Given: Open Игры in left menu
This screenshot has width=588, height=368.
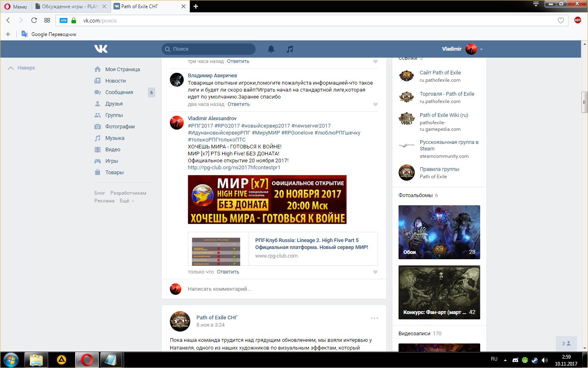Looking at the screenshot, I should click(111, 161).
